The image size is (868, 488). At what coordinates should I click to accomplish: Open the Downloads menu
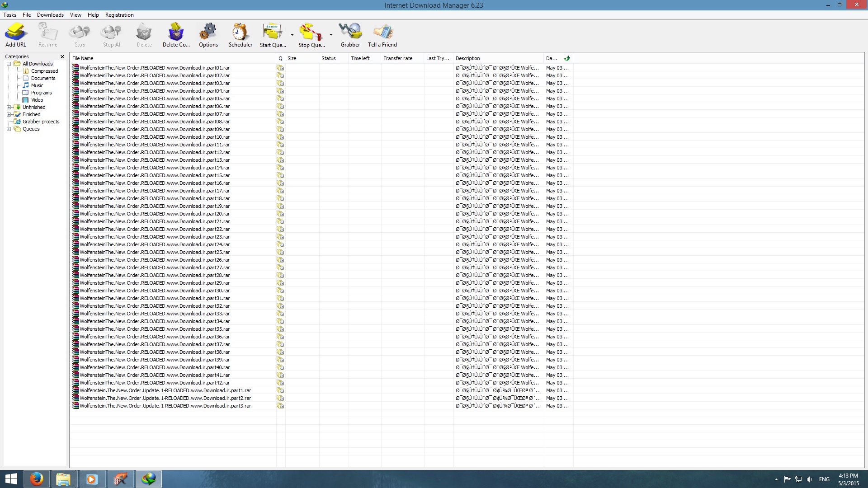pos(50,15)
